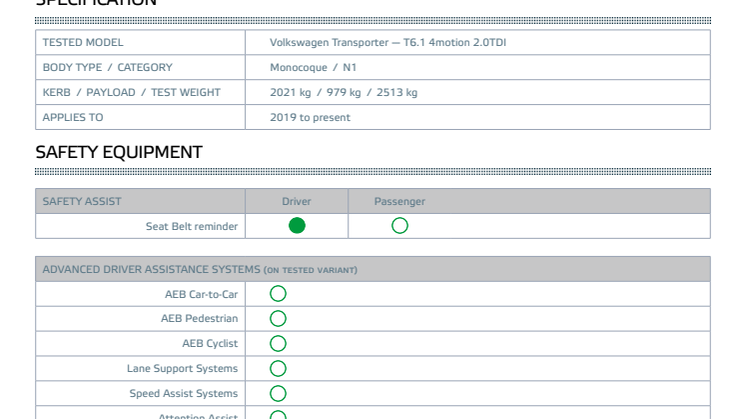
Task: Select the 'Seat Belt reminder' row label
Action: pos(192,226)
